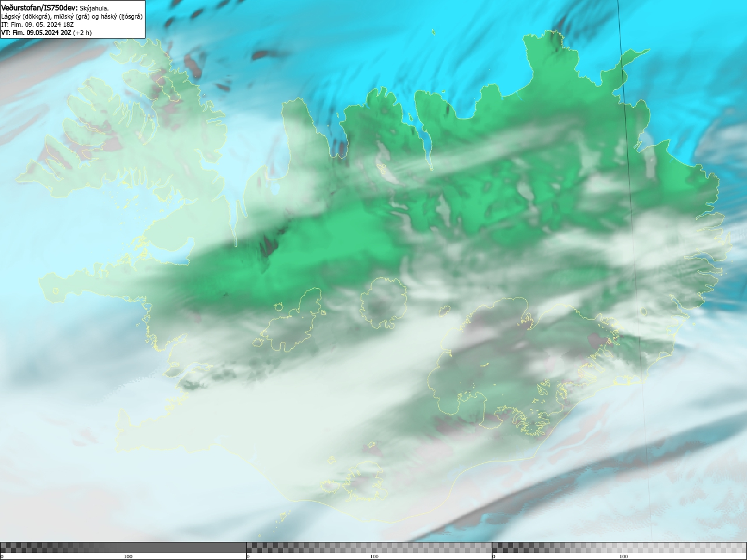The width and height of the screenshot is (747, 560).
Task: Click the "100" label under the light gray scale
Action: [x=623, y=556]
